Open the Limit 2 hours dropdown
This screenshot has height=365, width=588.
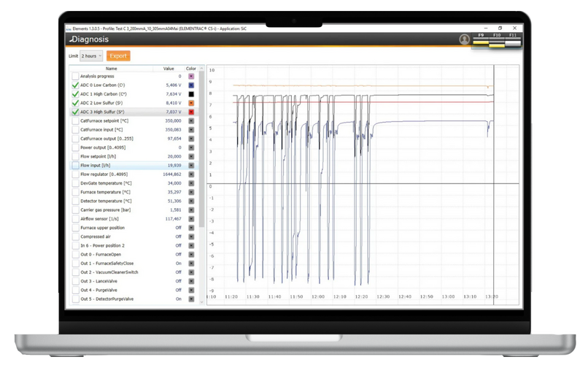coord(91,56)
